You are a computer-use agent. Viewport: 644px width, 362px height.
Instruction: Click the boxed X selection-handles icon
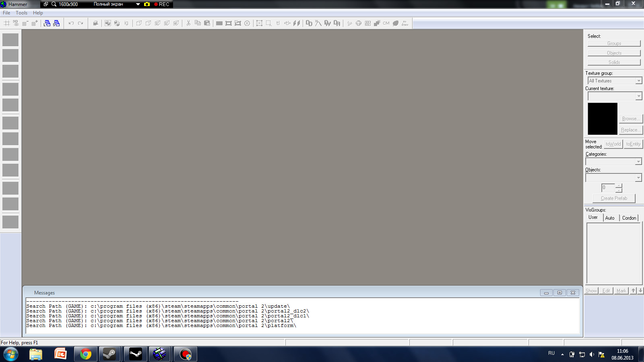[259, 23]
